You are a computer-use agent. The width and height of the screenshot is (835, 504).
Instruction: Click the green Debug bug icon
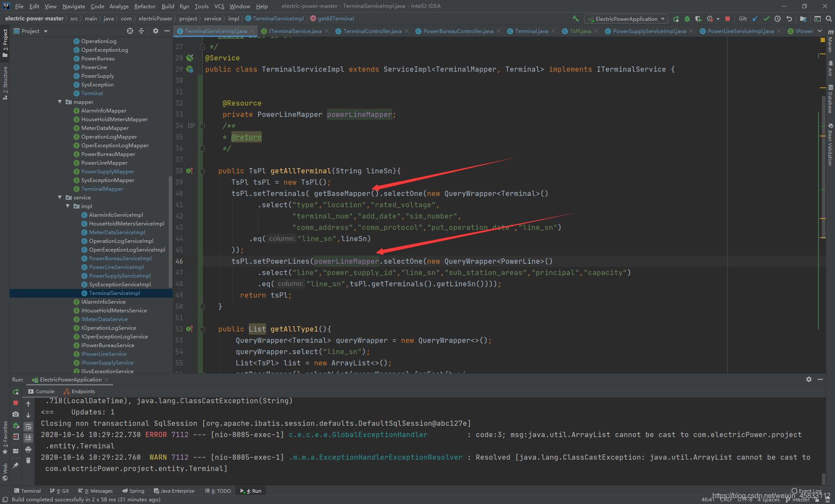click(687, 19)
